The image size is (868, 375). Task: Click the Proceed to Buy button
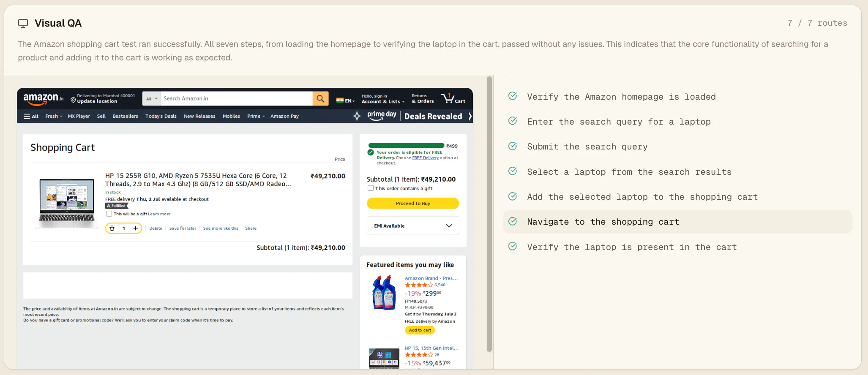pos(413,204)
